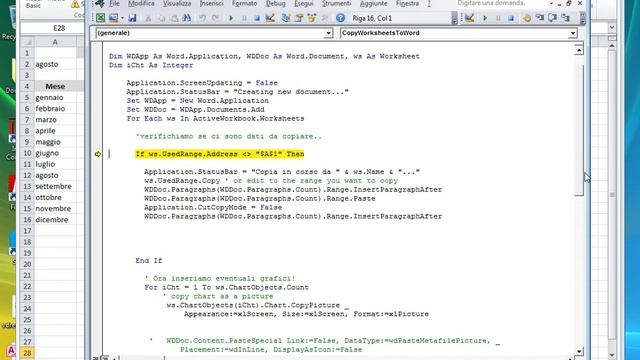The height and width of the screenshot is (360, 640).
Task: Open the Visualizza menu
Action: [177, 3]
